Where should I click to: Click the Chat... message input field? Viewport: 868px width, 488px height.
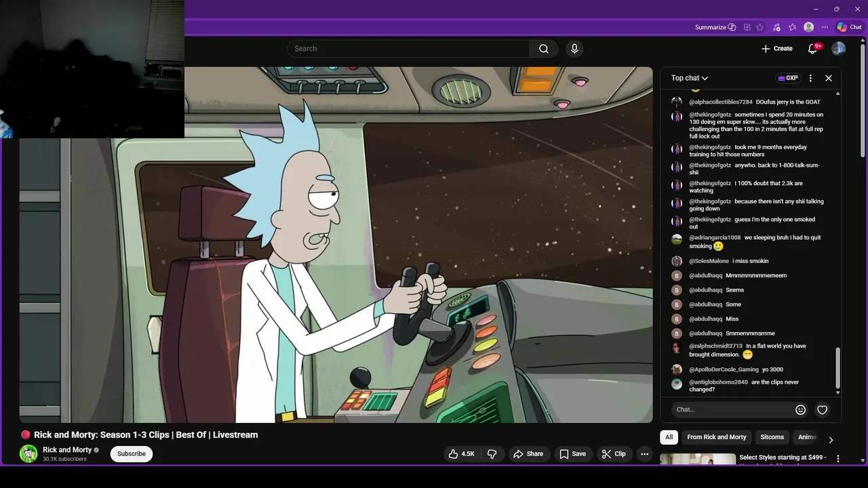[732, 409]
